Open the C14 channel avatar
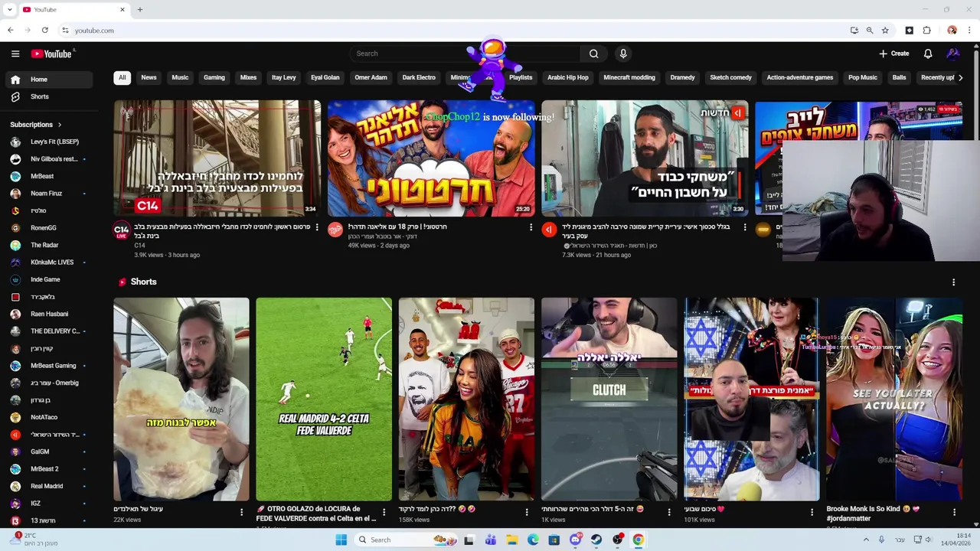Viewport: 980px width, 551px height. pos(122,230)
